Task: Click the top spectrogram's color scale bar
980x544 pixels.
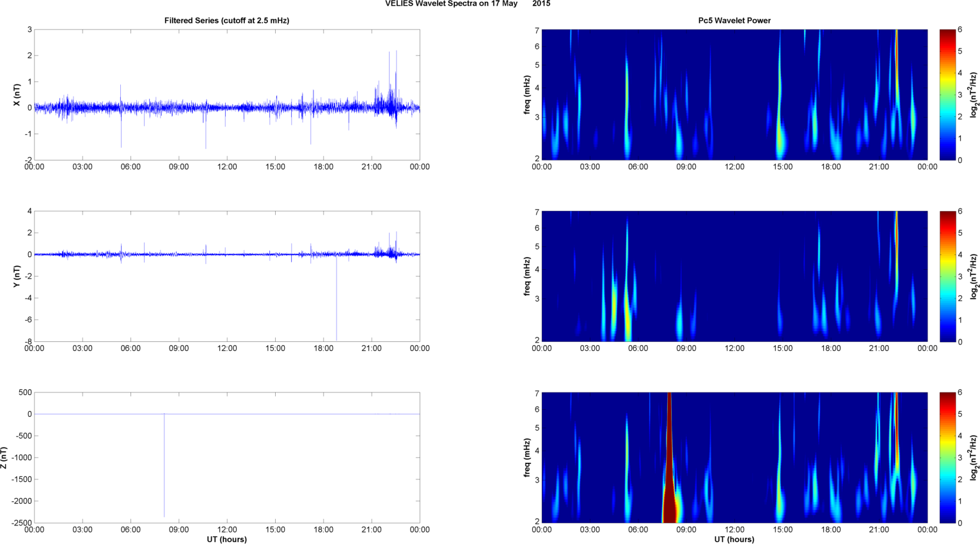Action: (947, 95)
